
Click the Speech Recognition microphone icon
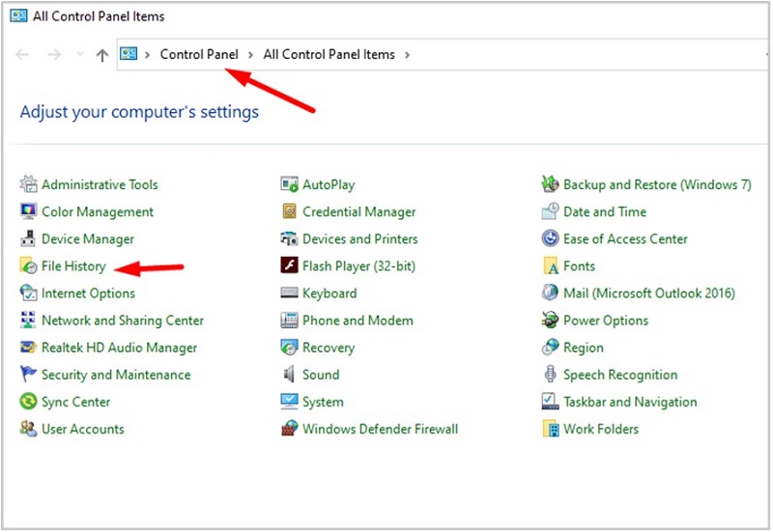click(x=550, y=375)
